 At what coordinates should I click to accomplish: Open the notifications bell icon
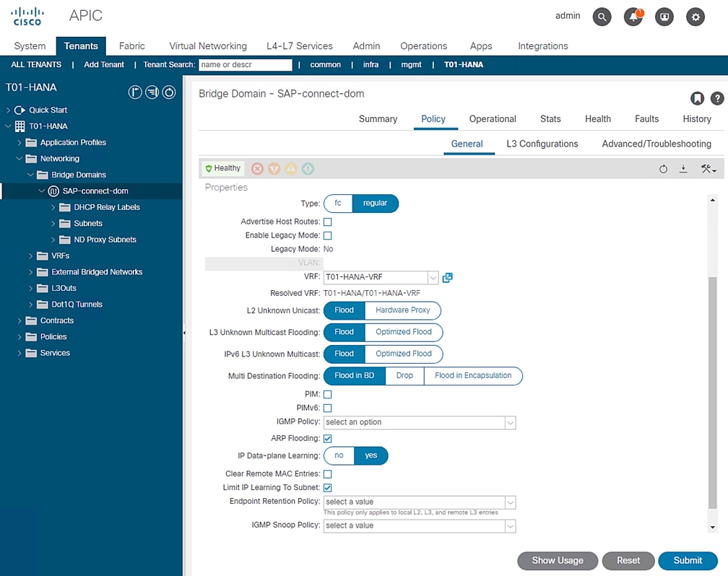[x=633, y=17]
